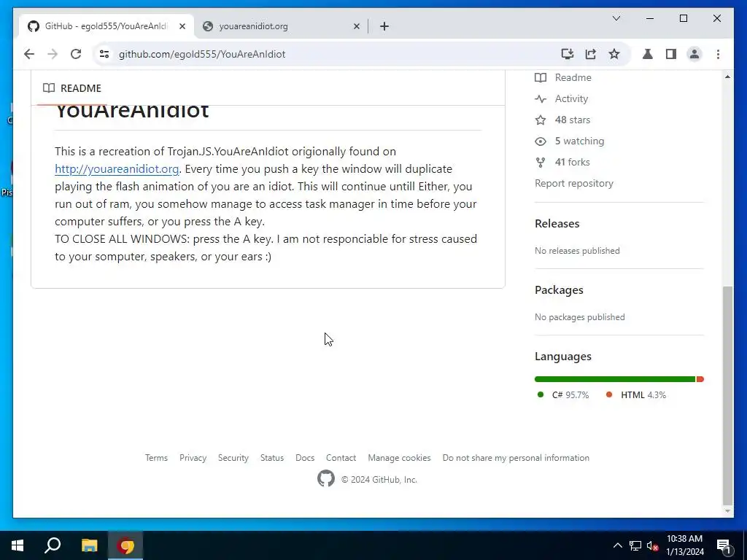Click the green C# language bar
The image size is (747, 560).
point(614,379)
